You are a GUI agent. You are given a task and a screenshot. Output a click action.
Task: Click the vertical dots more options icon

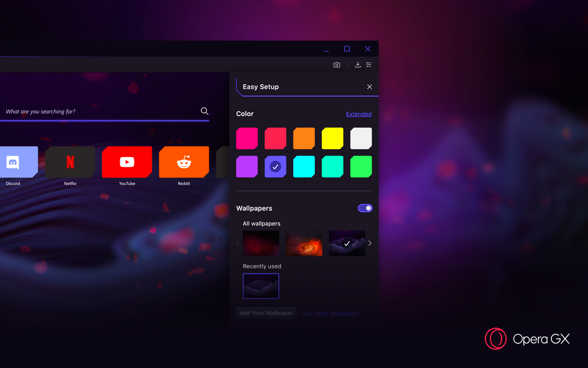point(347,65)
